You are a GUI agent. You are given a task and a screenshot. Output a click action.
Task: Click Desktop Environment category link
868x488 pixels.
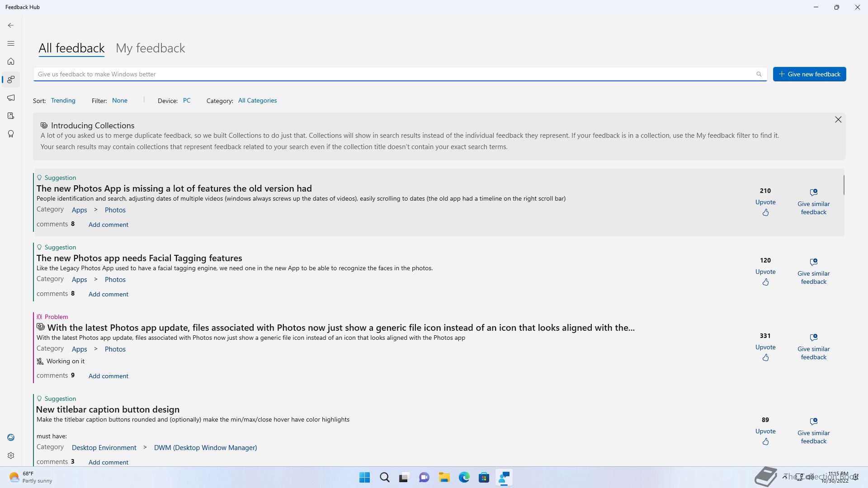104,448
